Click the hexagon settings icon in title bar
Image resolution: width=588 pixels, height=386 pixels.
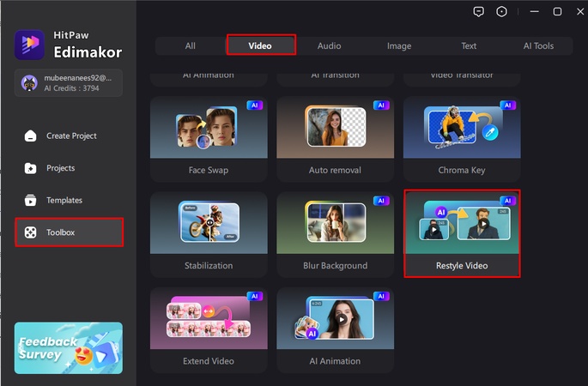501,12
